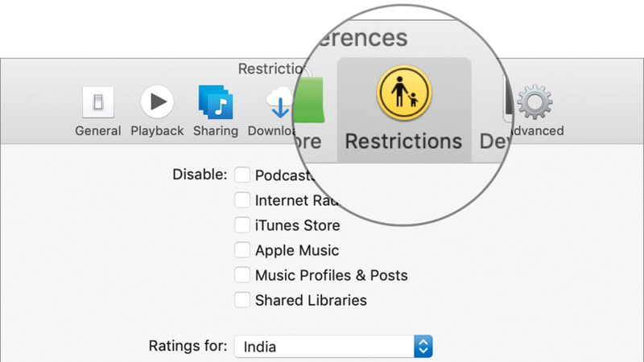Check the iTunes Store disable box
644x362 pixels.
[x=242, y=225]
